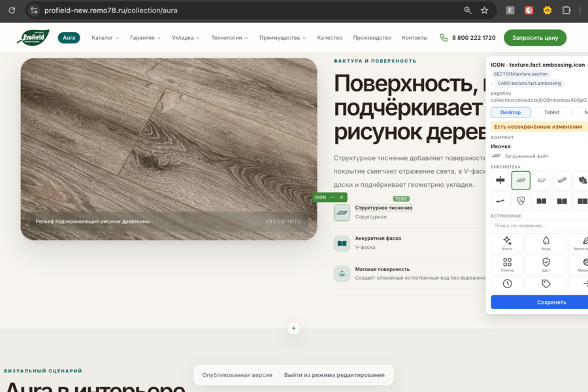Open the ICON label's three-dot options
588x392 pixels.
click(333, 197)
